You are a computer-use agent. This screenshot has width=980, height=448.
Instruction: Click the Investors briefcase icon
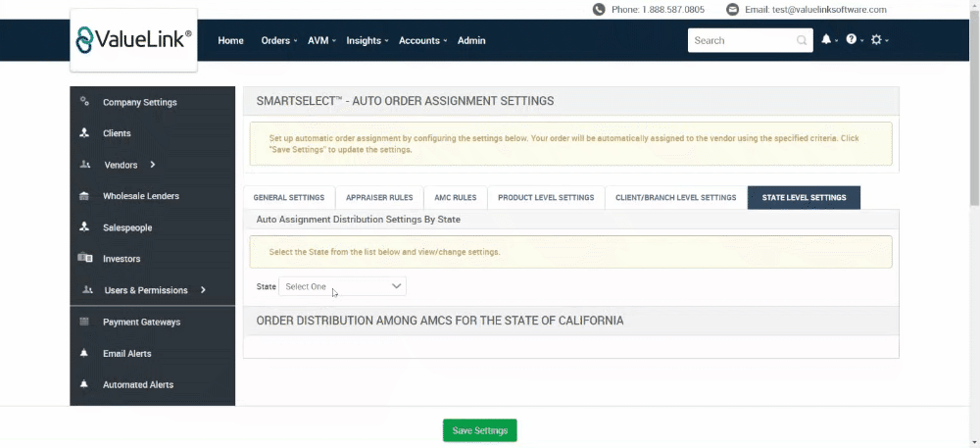tap(85, 258)
